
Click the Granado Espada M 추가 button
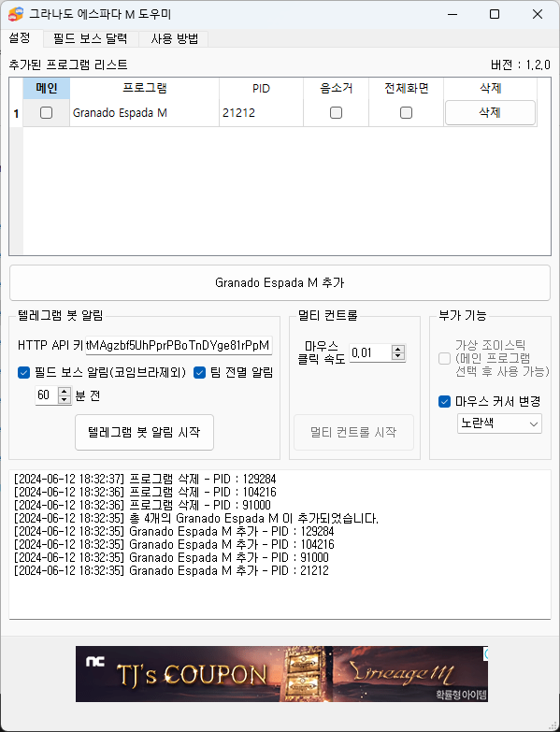[280, 283]
